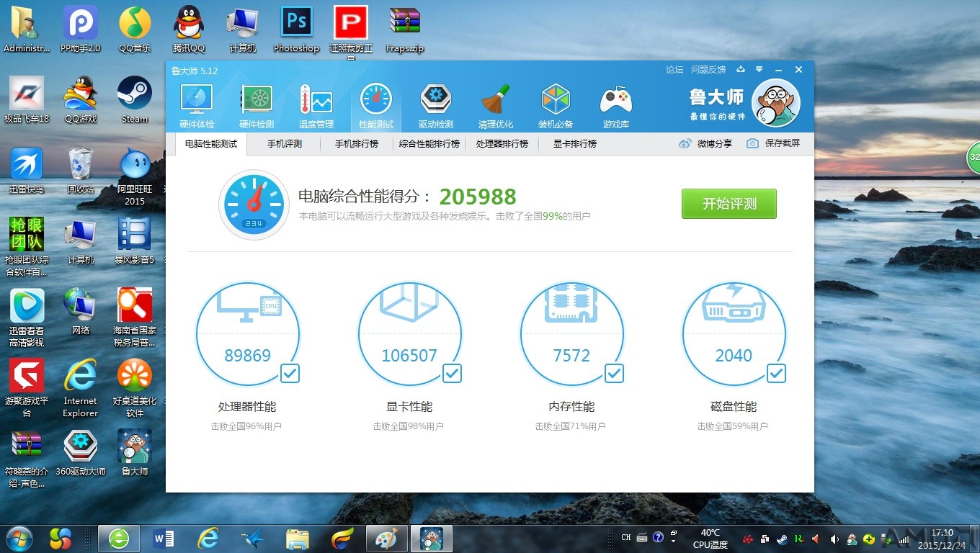Open the Internet Explorer desktop shortcut
The image size is (980, 553).
pos(81,388)
